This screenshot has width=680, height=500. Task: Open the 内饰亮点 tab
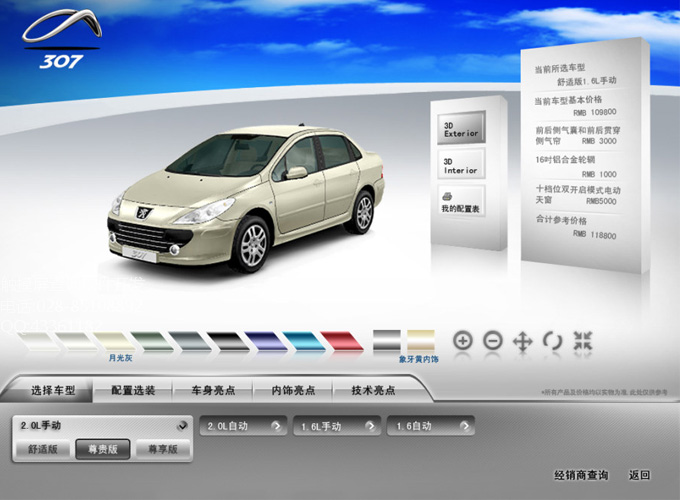coord(293,390)
